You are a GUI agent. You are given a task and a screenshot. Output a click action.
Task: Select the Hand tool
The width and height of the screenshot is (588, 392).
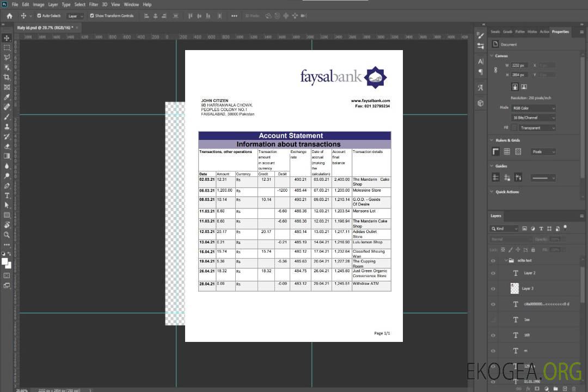7,225
